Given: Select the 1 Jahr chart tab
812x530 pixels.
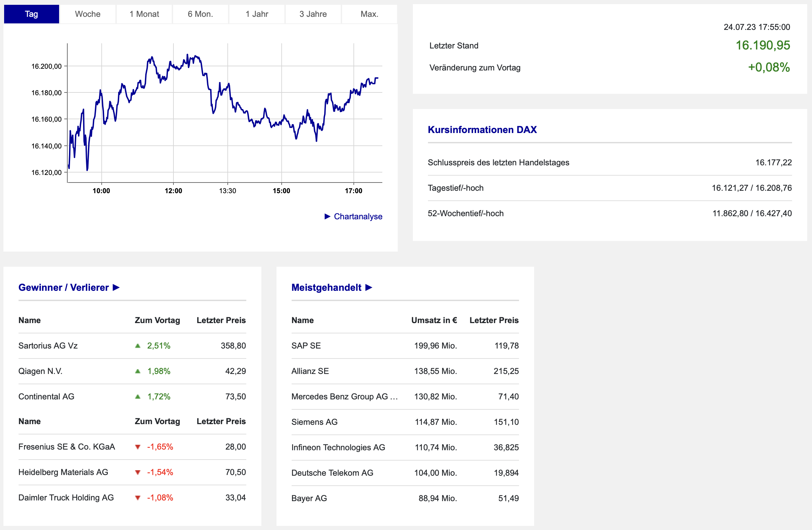Looking at the screenshot, I should (257, 14).
